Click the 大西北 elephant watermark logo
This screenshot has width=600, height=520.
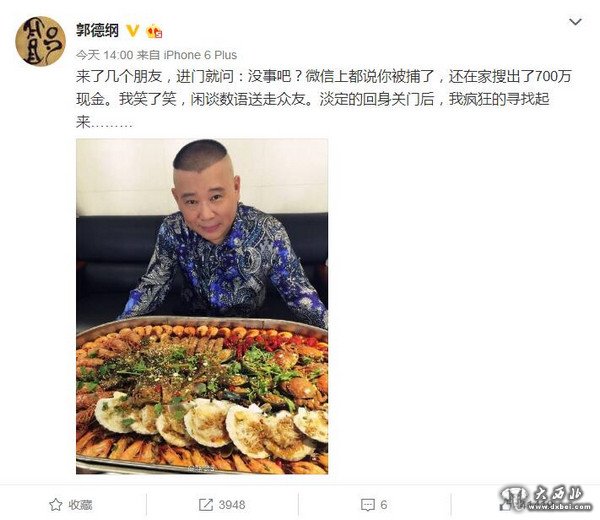click(513, 499)
